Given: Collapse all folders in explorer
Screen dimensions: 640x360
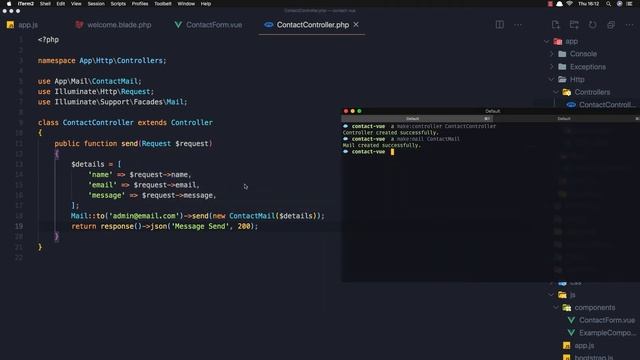Looking at the screenshot, I should [x=611, y=25].
